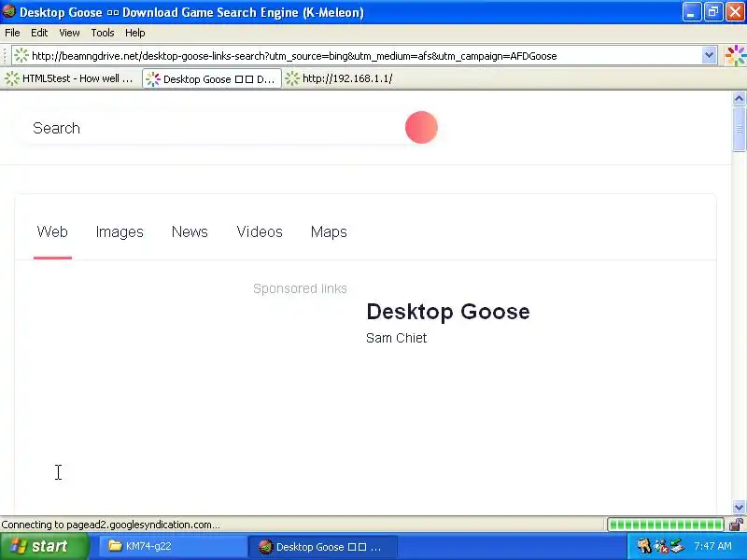Viewport: 747px width, 560px height.
Task: Click the keys icon in the system tray
Action: (x=643, y=546)
